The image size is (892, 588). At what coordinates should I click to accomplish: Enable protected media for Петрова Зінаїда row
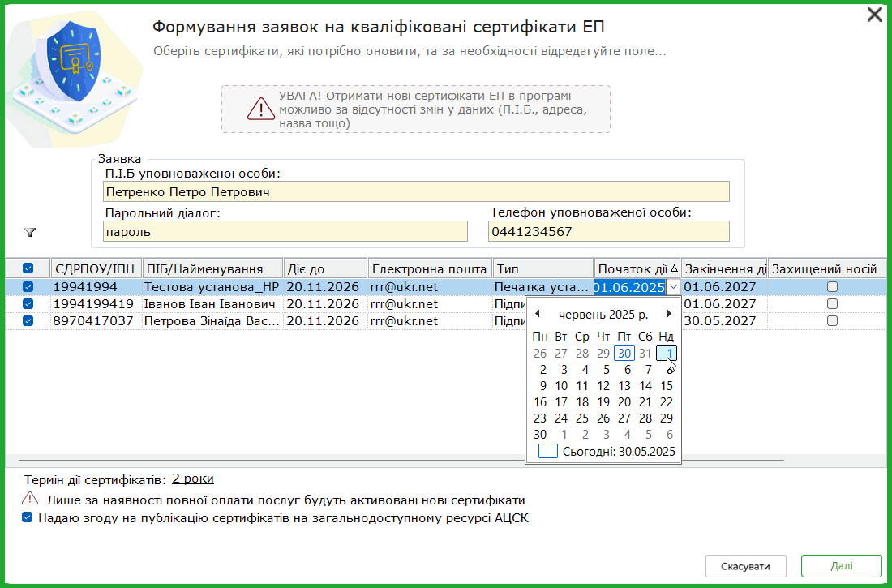coord(832,321)
